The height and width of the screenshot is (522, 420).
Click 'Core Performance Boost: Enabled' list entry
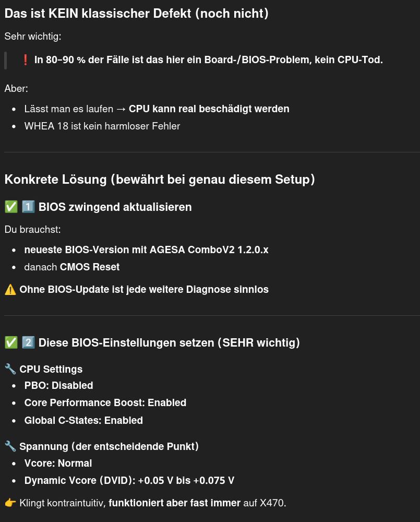click(x=105, y=403)
